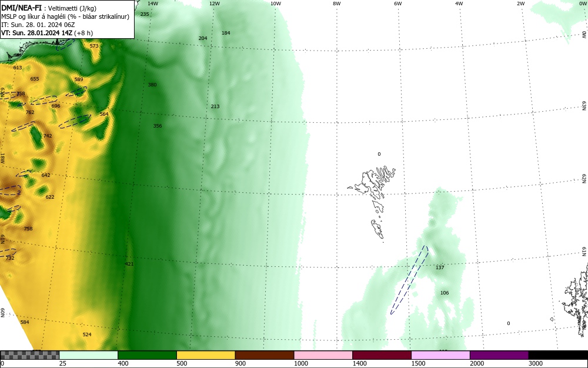Click the 235 CAPE value

[x=145, y=14]
